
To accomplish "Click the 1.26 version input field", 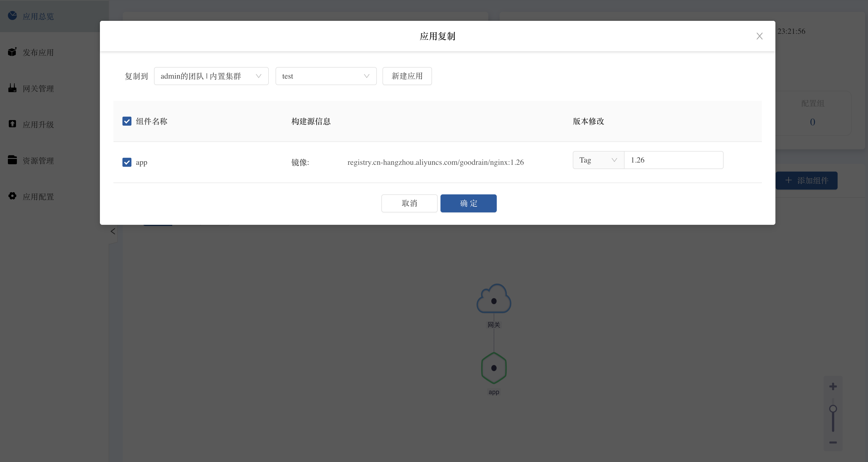I will [x=674, y=160].
